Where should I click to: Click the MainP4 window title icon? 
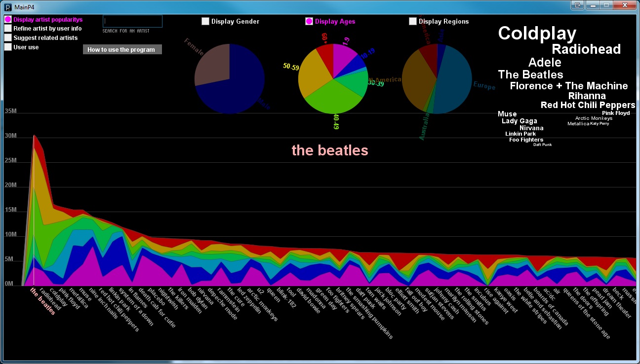(x=7, y=6)
